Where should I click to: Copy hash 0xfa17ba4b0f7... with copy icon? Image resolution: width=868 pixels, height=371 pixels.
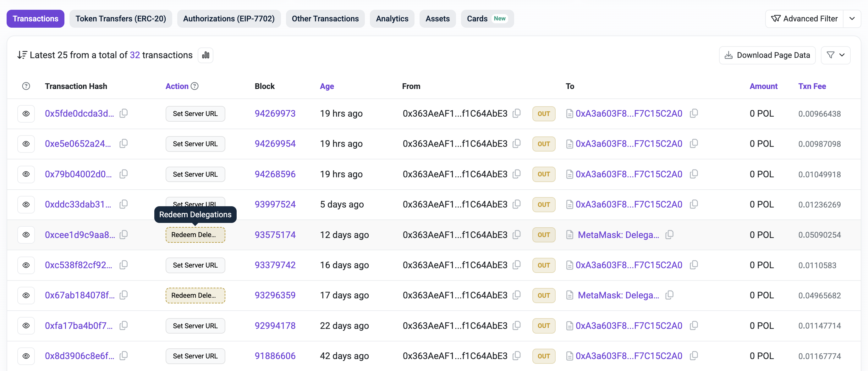(x=124, y=325)
